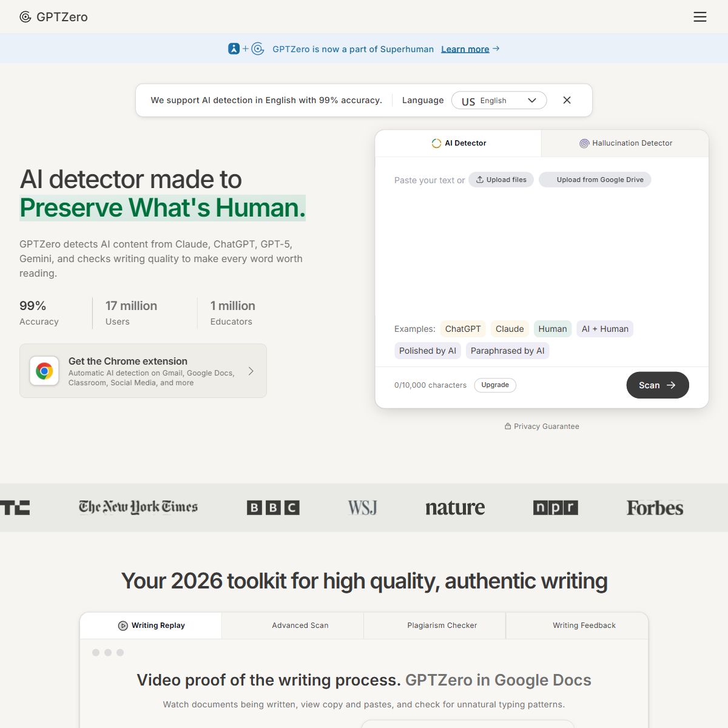Load the Paraphrased by AI example

click(508, 351)
